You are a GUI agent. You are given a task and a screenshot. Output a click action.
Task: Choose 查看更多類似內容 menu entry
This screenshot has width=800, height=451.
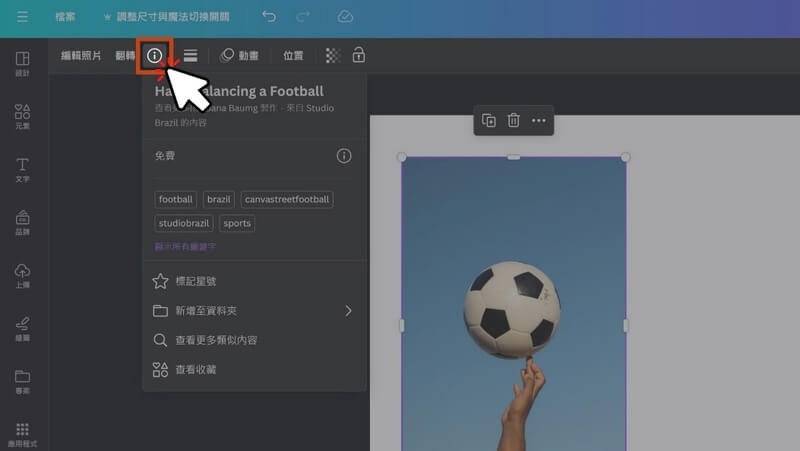coord(216,340)
